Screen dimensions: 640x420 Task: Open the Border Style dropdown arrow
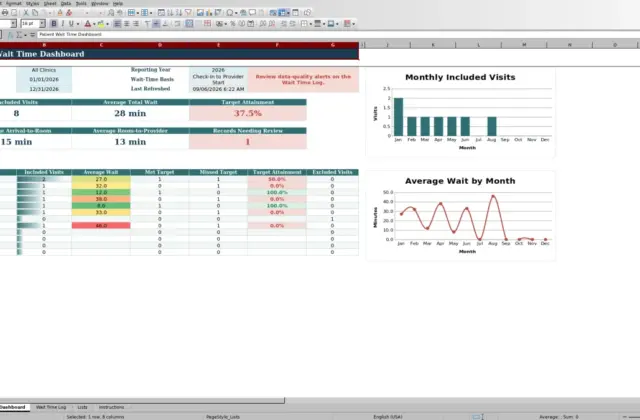tap(324, 24)
